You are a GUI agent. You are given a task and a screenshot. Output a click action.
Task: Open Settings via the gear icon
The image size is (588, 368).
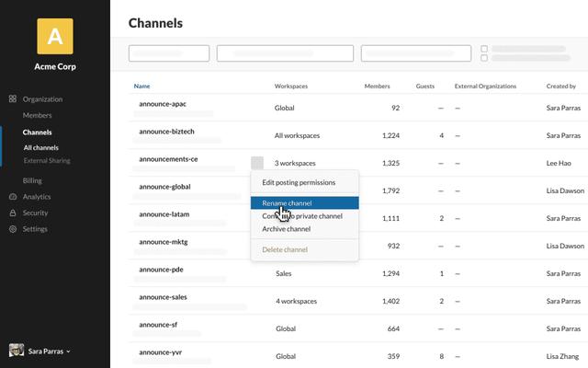coord(13,229)
